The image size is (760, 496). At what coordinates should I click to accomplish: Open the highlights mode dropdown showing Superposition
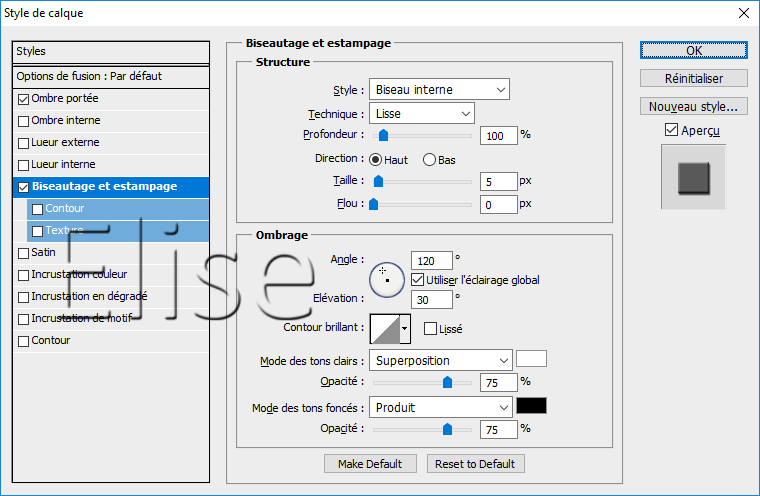coord(440,360)
